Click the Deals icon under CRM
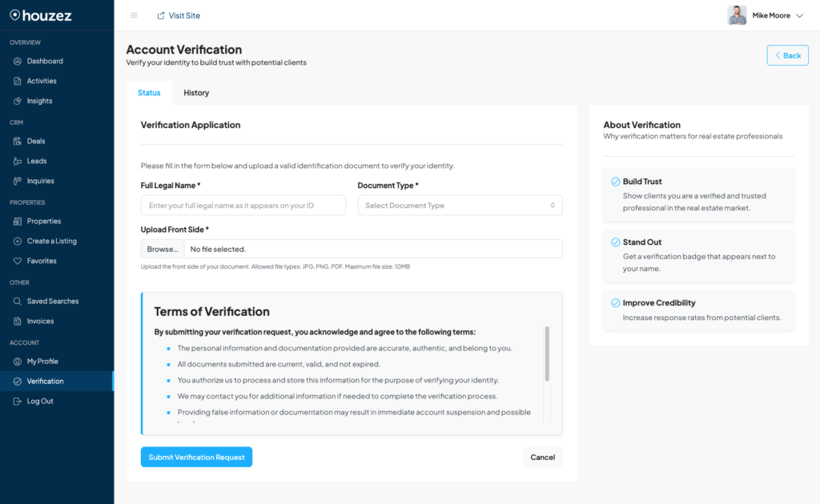The width and height of the screenshot is (820, 504). point(18,141)
